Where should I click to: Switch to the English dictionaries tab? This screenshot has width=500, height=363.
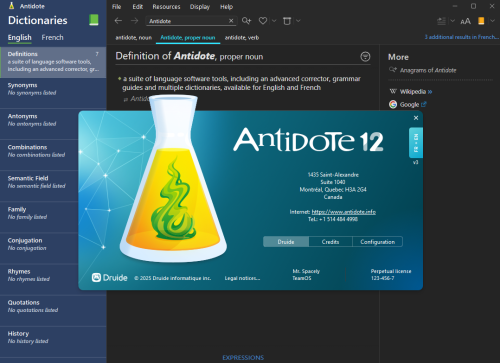(20, 38)
